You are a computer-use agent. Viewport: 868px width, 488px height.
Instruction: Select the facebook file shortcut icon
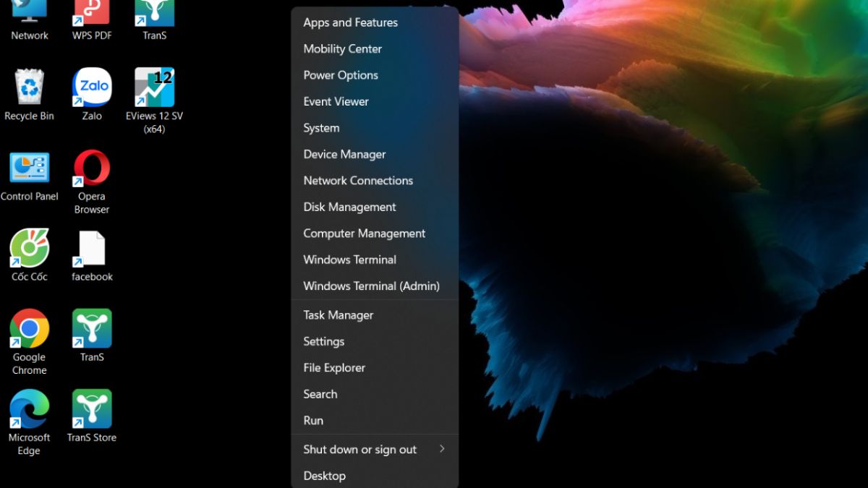pyautogui.click(x=92, y=249)
